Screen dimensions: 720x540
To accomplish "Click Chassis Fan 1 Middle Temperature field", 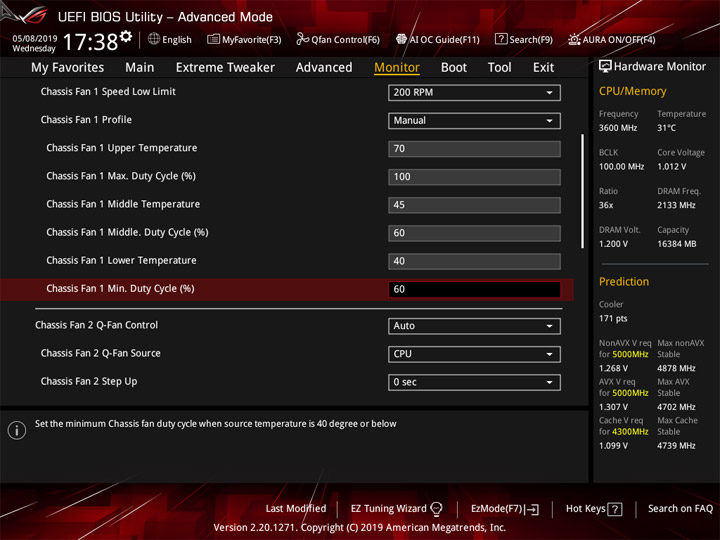I will [x=474, y=205].
